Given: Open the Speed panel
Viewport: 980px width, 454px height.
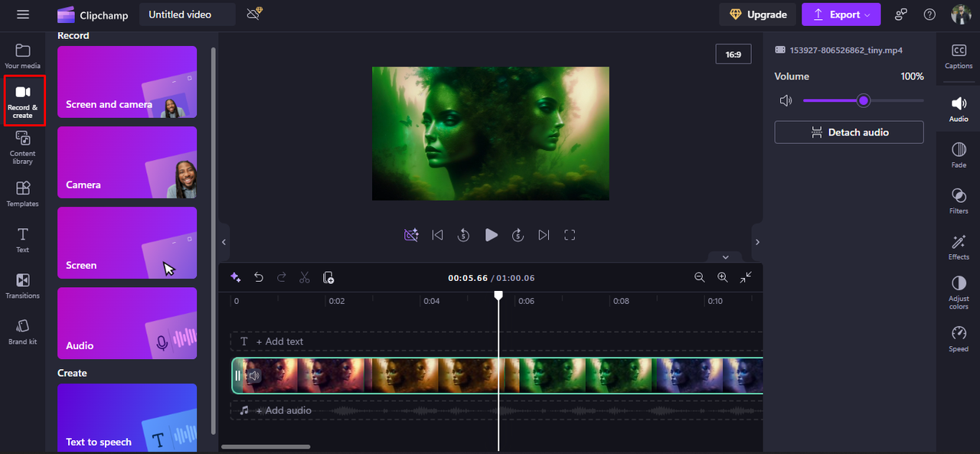Looking at the screenshot, I should click(959, 338).
